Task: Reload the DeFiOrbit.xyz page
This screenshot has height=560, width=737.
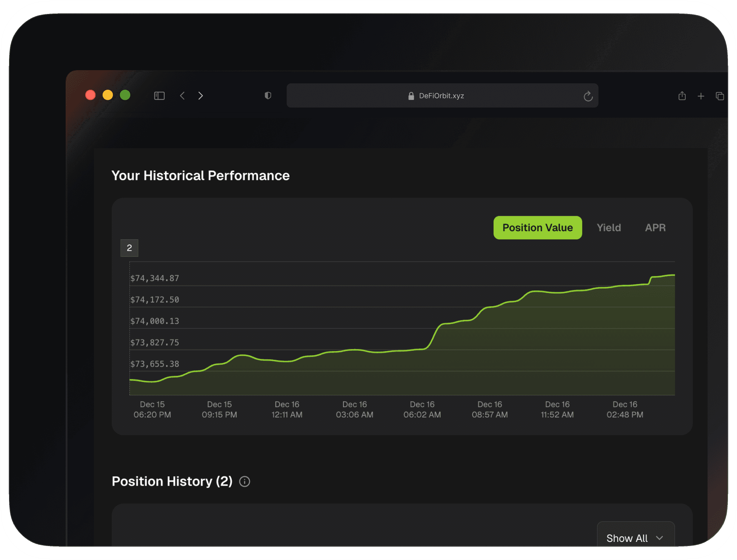Action: click(588, 96)
